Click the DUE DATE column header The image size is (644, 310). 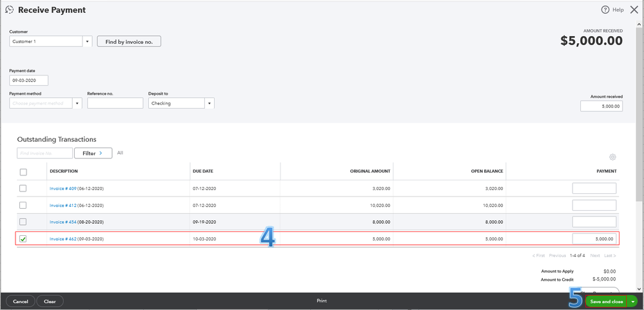[x=203, y=171]
